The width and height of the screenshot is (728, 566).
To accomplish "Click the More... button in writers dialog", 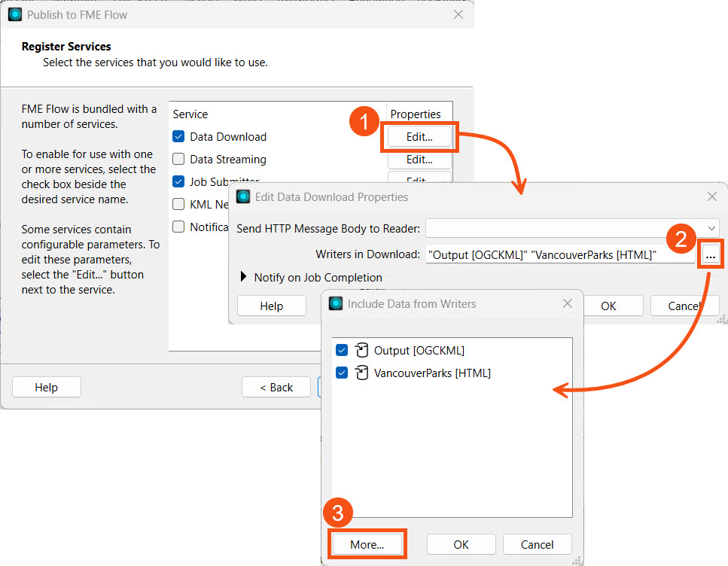I will coord(367,544).
